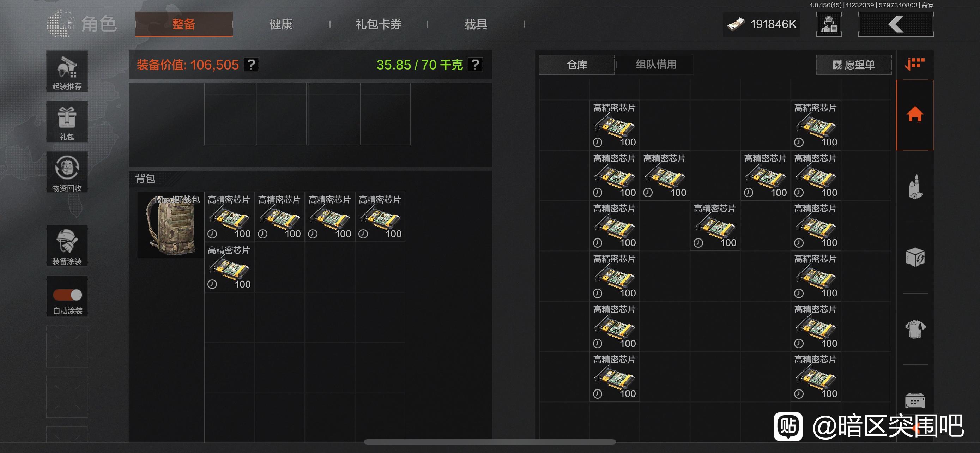
Task: Select the Med野战包 backpack thumbnail
Action: click(x=170, y=225)
